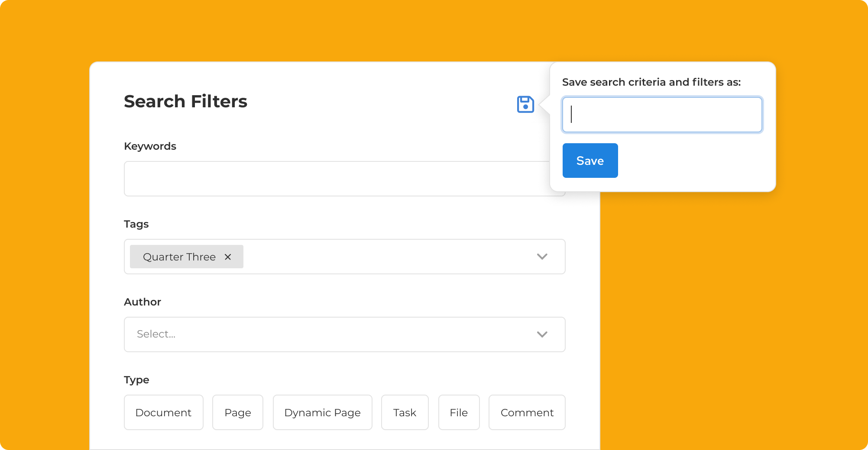Remove the Quarter Three tag
The height and width of the screenshot is (450, 868).
pyautogui.click(x=228, y=257)
